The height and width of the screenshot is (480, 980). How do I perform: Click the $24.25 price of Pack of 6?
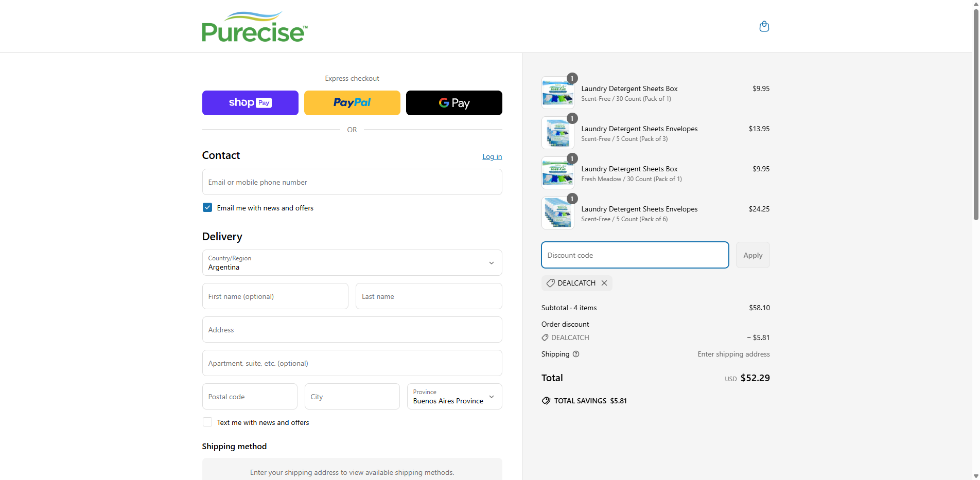click(759, 209)
